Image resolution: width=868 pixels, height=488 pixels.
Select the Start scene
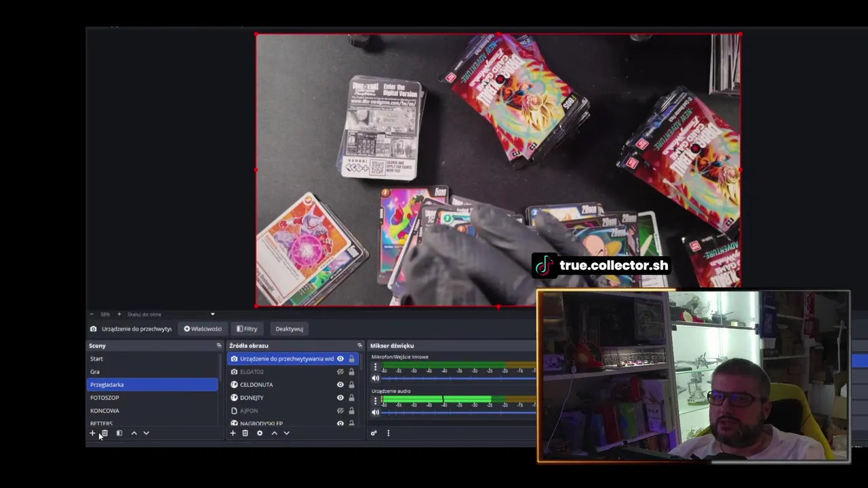[153, 359]
